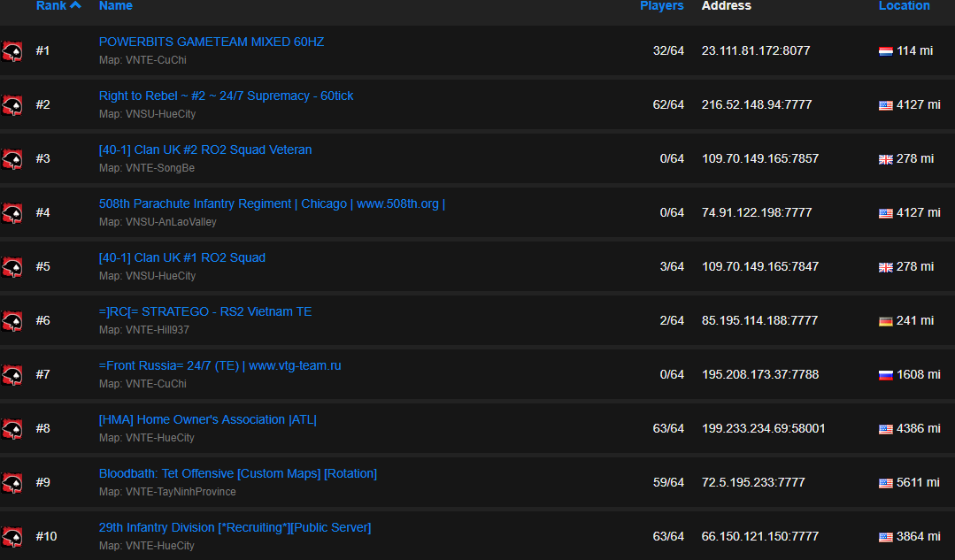Click the game icon for rank #10 server
The height and width of the screenshot is (560, 955).
coord(12,538)
